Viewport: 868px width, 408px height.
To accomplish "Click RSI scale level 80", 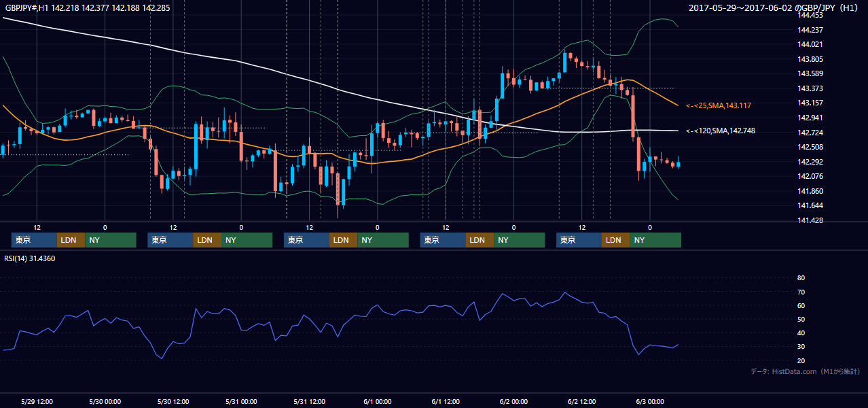I will tap(801, 278).
